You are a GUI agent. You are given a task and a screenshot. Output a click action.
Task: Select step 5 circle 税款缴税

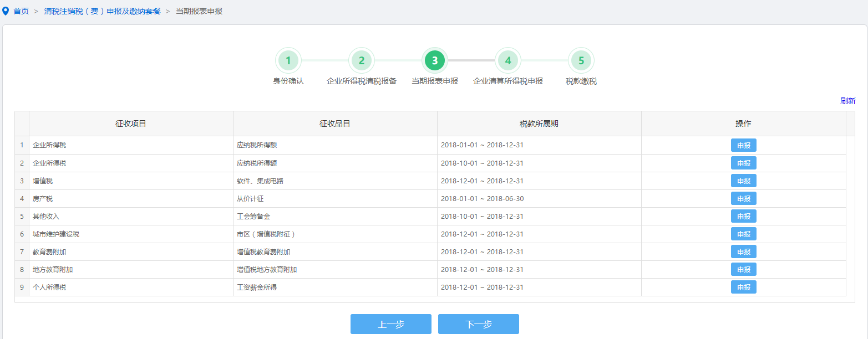pyautogui.click(x=581, y=61)
